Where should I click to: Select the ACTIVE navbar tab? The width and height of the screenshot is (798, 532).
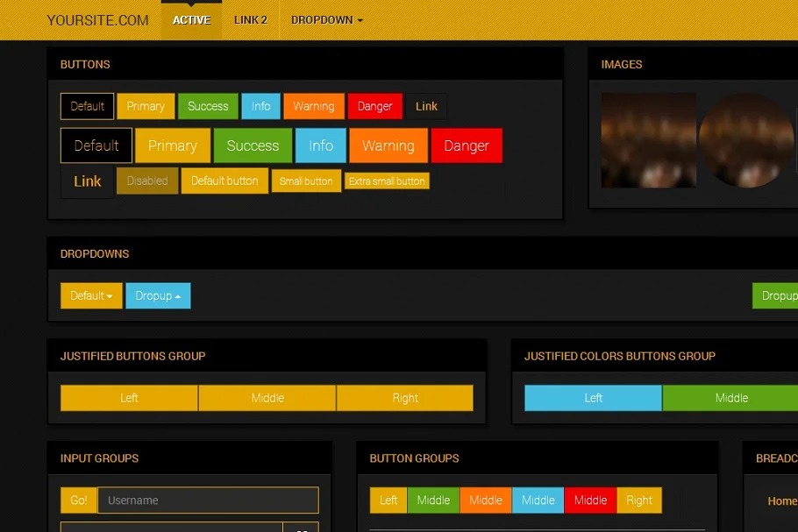coord(191,20)
